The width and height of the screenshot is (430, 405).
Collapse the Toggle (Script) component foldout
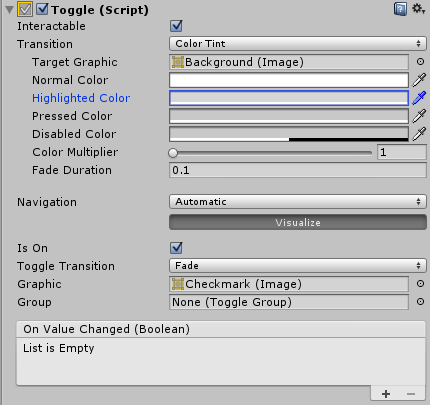pyautogui.click(x=10, y=10)
